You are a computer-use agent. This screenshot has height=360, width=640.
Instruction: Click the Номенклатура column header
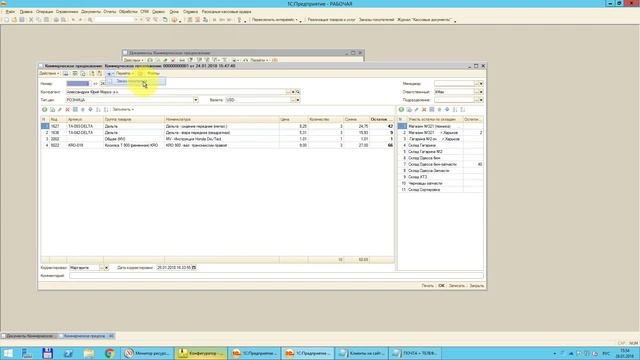(222, 120)
